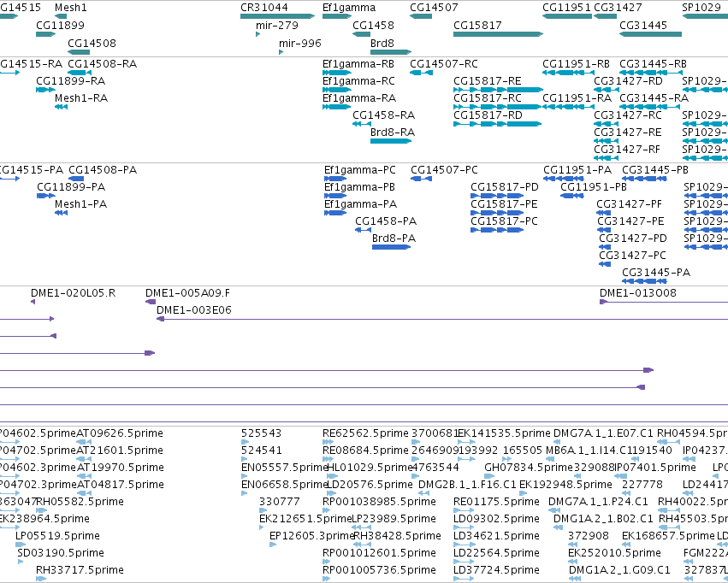728x583 pixels.
Task: Click the Ef1gamma-PC protein label
Action: pos(360,170)
